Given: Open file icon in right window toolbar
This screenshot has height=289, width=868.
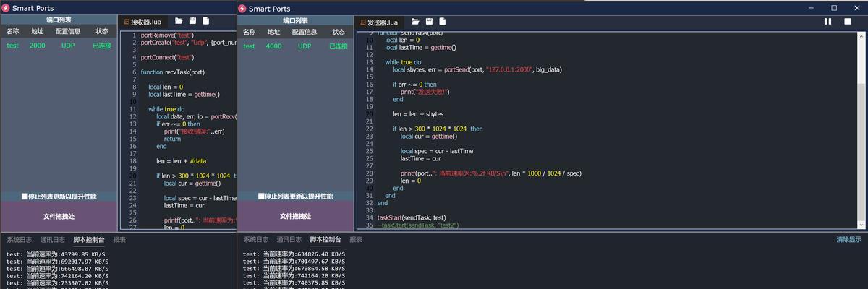Looking at the screenshot, I should (415, 21).
